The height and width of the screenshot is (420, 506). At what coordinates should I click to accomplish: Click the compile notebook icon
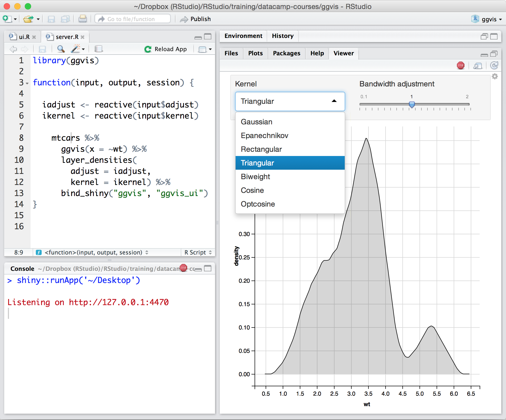click(98, 49)
